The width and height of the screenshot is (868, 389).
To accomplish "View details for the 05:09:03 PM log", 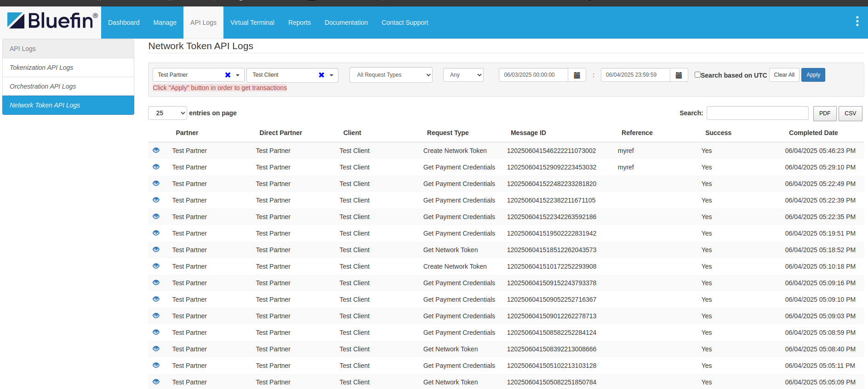I will tap(156, 316).
